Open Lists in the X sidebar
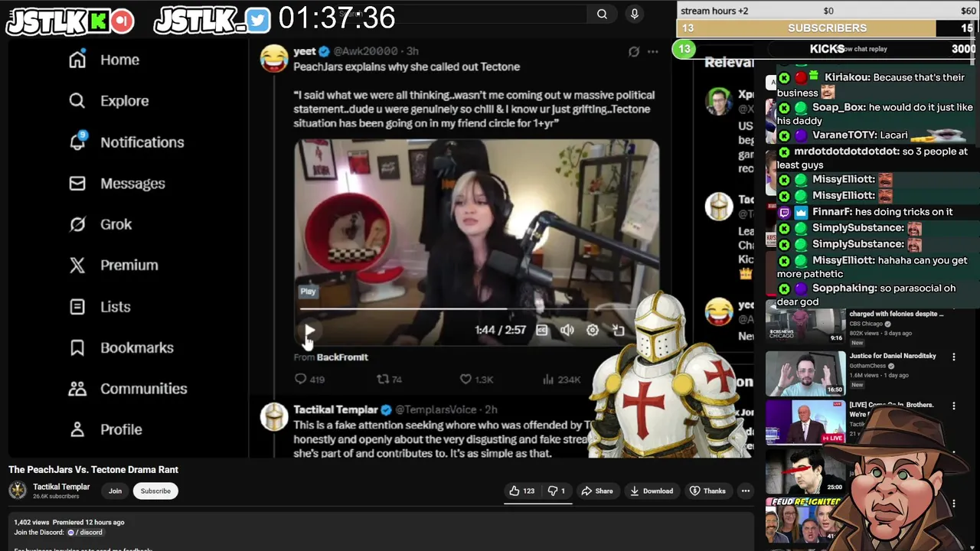 [x=100, y=307]
